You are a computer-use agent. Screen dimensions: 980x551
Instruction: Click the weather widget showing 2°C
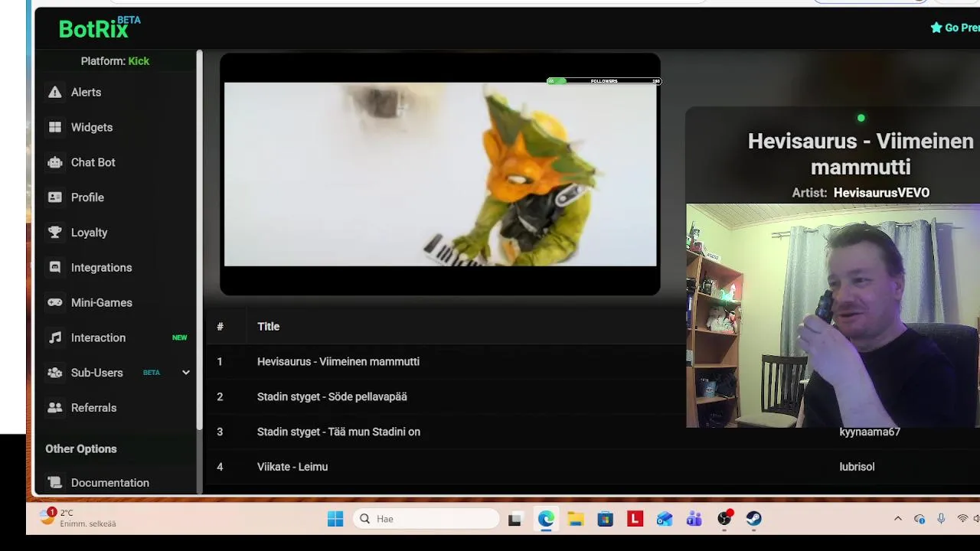click(x=79, y=518)
